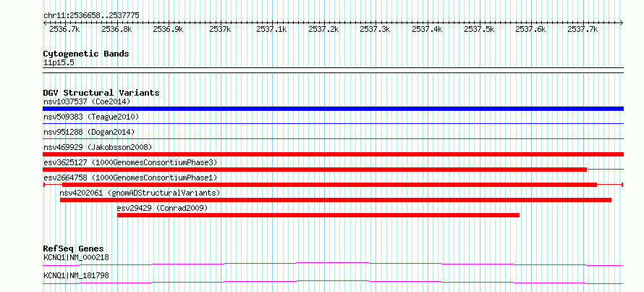Click the magenta KCNQ1|NM_000218 transcript line
This screenshot has width=644, height=292.
coord(333,264)
